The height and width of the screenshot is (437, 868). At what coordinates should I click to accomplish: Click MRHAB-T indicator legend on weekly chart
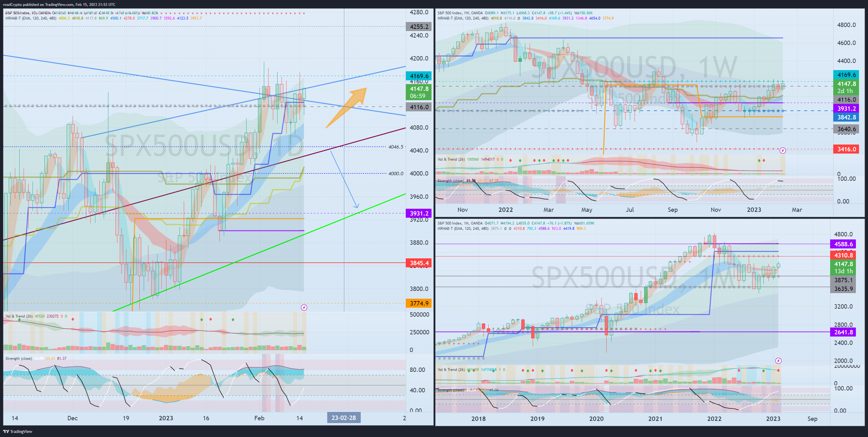coord(463,18)
